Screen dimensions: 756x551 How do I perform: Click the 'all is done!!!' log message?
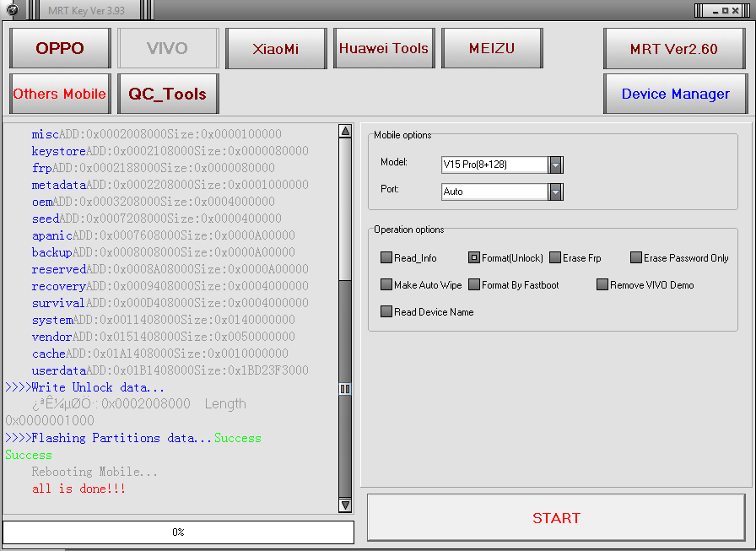(78, 489)
